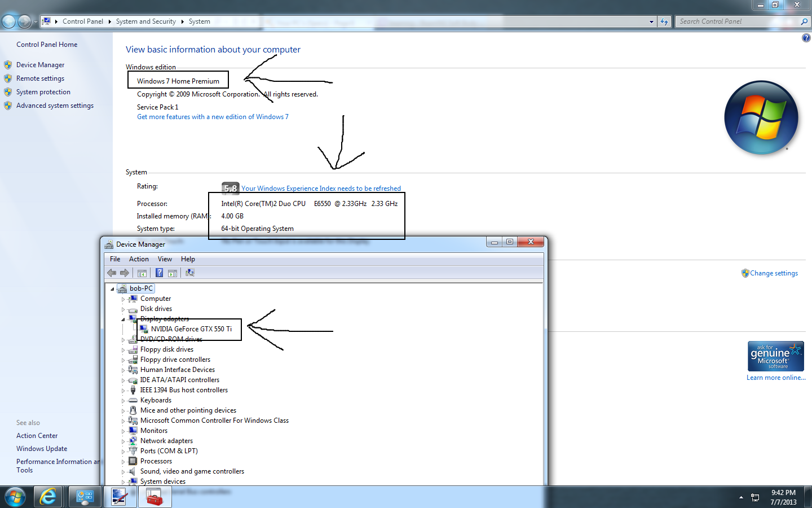Show hidden icons in system tray
This screenshot has width=812, height=508.
pyautogui.click(x=740, y=497)
